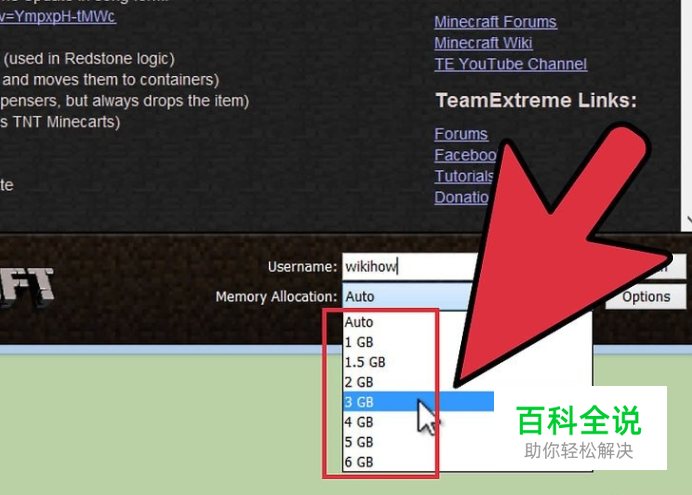Click the Username input field

tap(410, 266)
